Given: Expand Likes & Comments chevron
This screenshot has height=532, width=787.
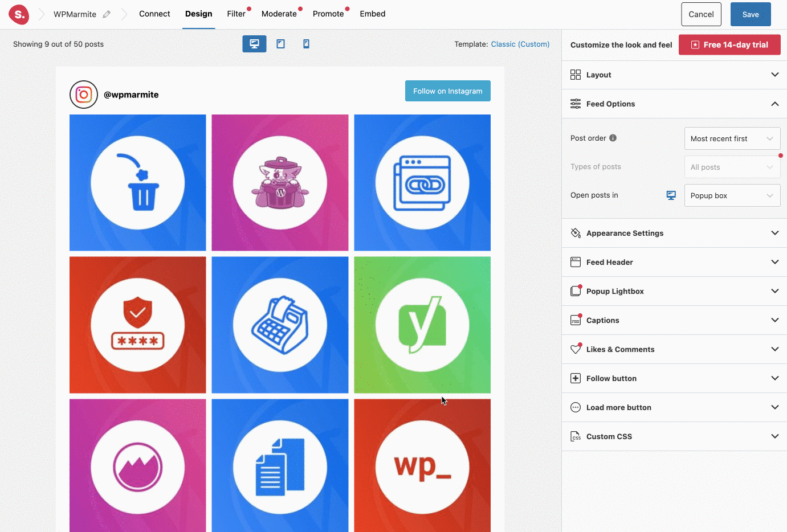Looking at the screenshot, I should click(x=775, y=349).
